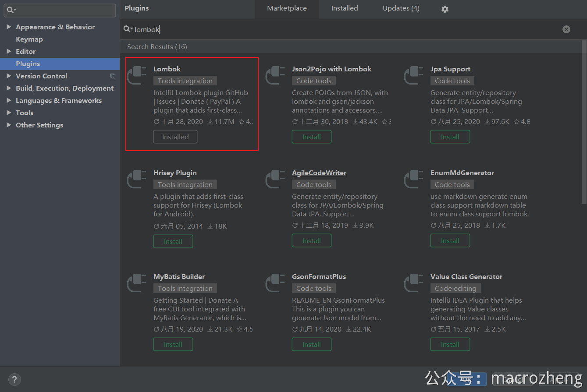The height and width of the screenshot is (392, 587).
Task: Click the Json2Pojo with Lombok plugin icon
Action: coord(275,75)
